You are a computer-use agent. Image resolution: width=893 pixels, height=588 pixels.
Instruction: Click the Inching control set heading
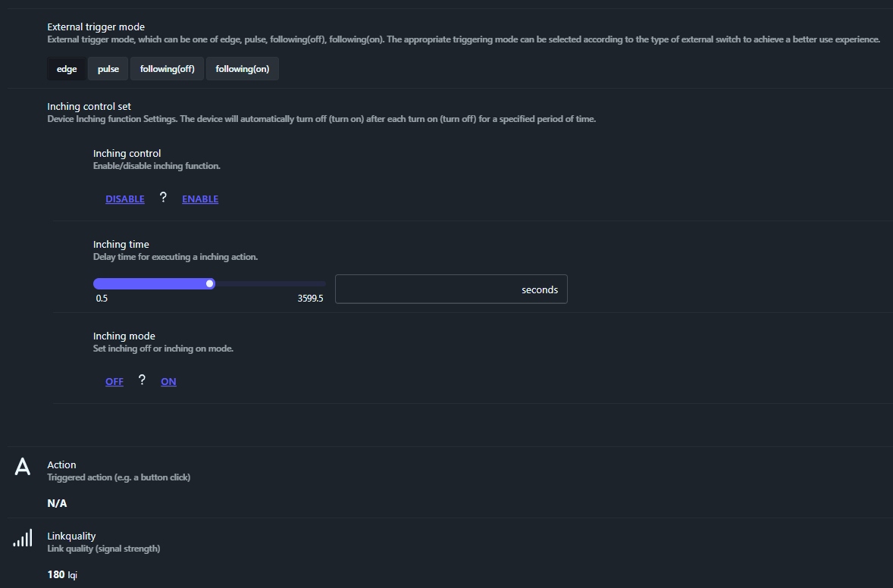tap(89, 107)
